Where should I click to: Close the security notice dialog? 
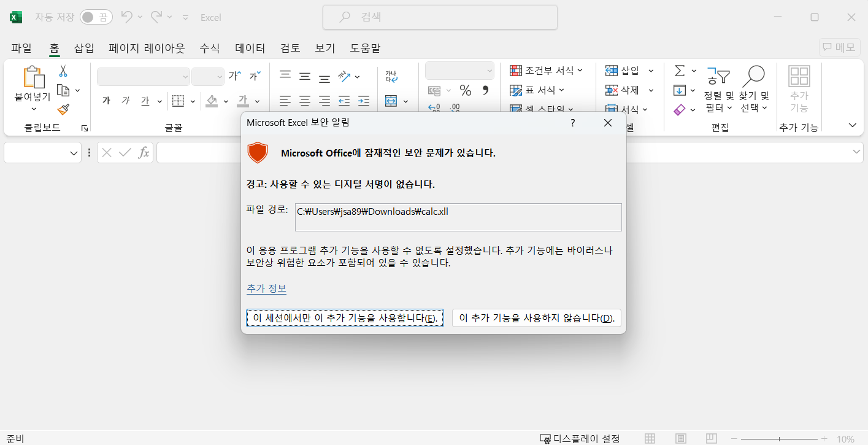point(608,123)
